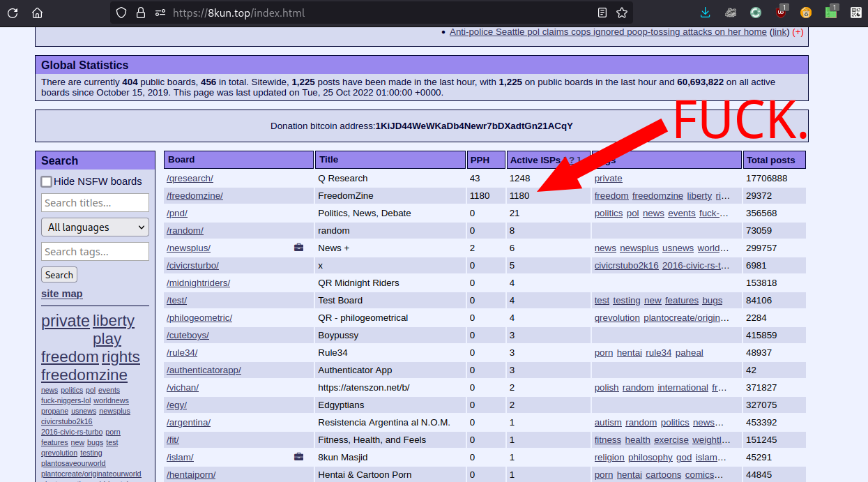
Task: Click the philosophy tag in the /islam/ row
Action: (650, 458)
